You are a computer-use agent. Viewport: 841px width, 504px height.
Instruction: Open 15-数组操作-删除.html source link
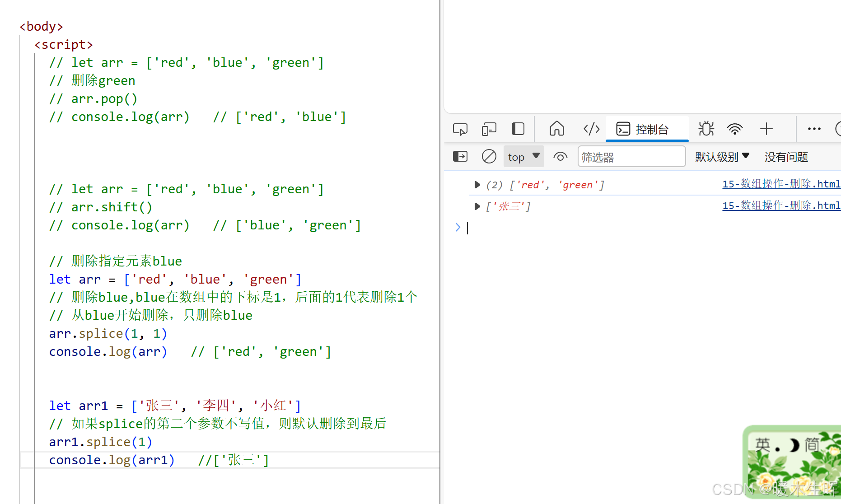click(x=780, y=184)
